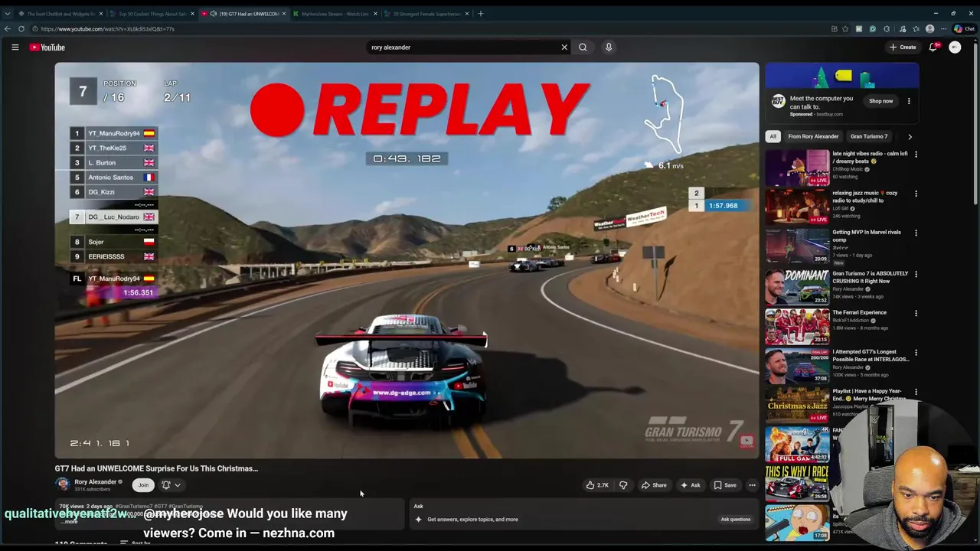Viewport: 980px width, 551px height.
Task: Open The Ferrari Experience video title
Action: tap(859, 312)
